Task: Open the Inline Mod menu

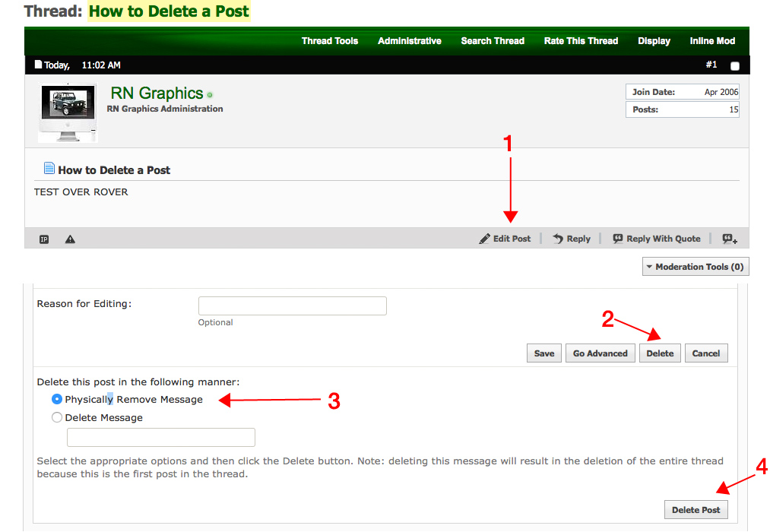Action: pos(712,41)
